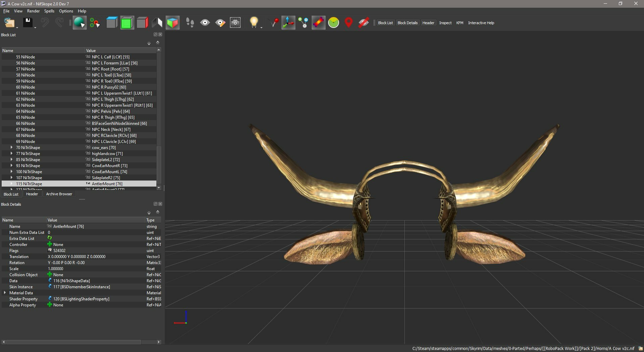Viewport: 644px width, 352px height.
Task: Select the '117 [BSDismemberSkinInstance]' value
Action: click(82, 287)
